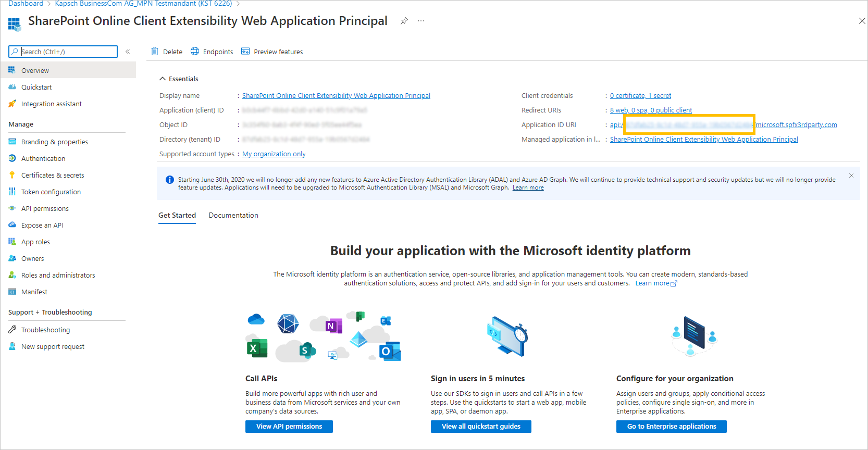
Task: Click the app registration grid icon in header
Action: 14,24
